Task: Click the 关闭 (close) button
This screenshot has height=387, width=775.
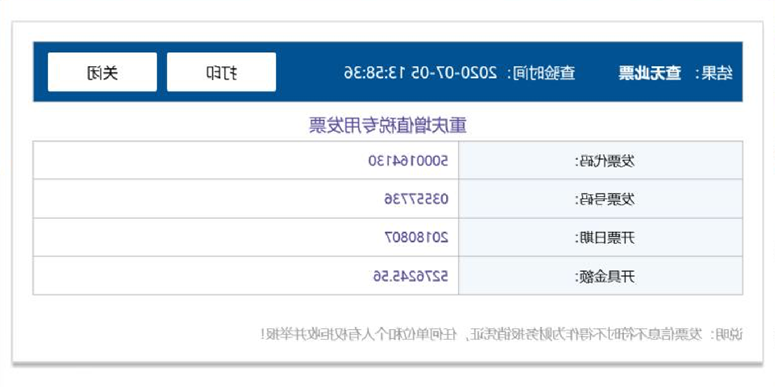Action: click(102, 72)
